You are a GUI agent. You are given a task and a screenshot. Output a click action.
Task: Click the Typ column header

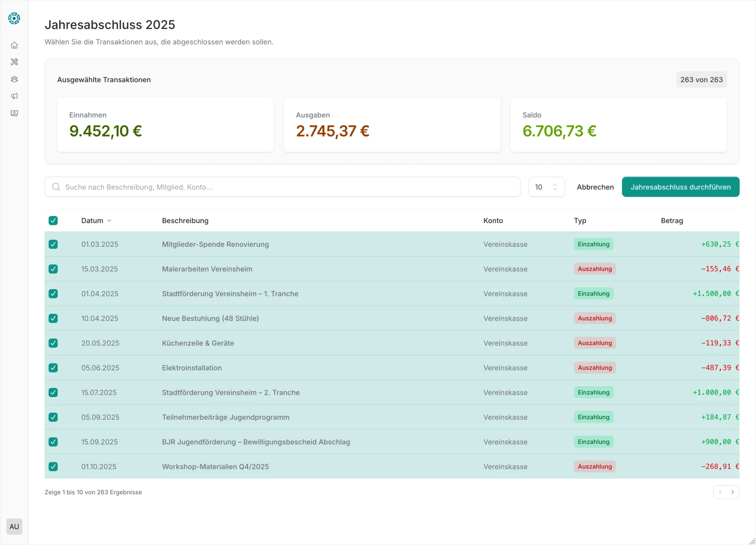tap(580, 221)
